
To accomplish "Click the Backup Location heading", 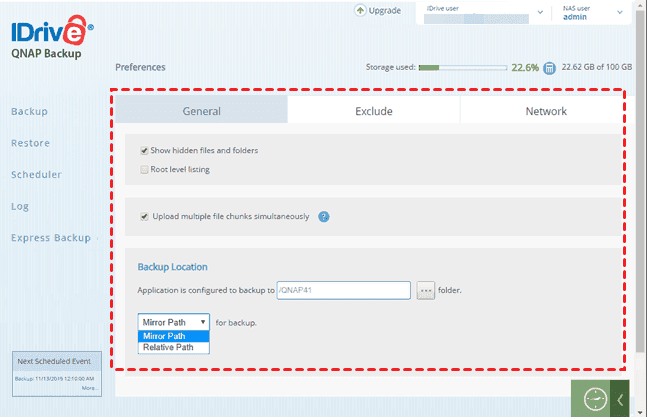I will click(172, 267).
